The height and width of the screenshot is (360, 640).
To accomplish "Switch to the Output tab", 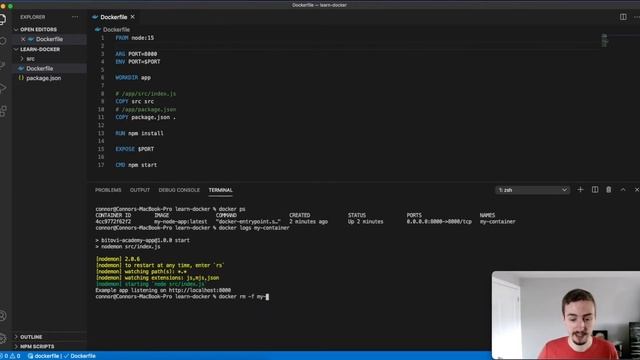I will tap(140, 190).
